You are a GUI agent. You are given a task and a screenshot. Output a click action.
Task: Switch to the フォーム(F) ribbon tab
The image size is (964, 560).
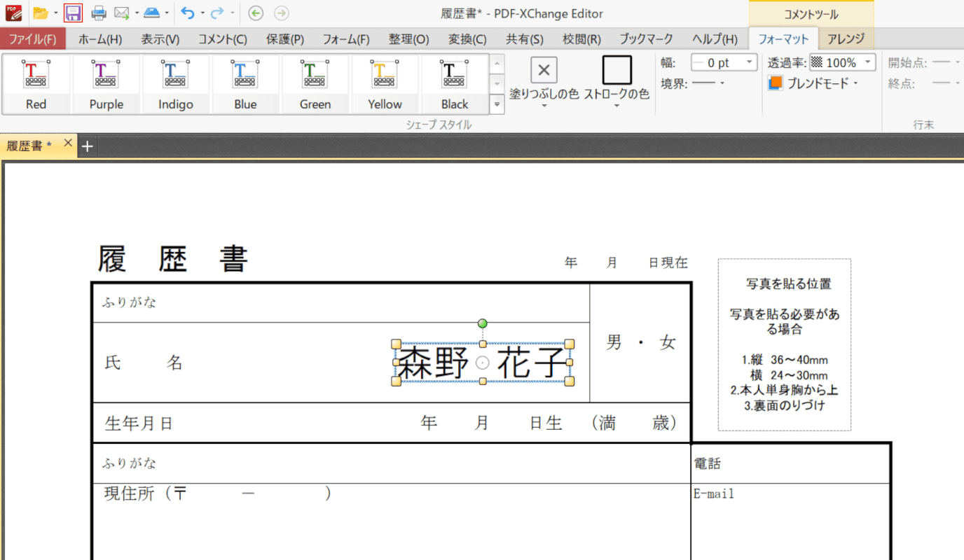point(346,39)
